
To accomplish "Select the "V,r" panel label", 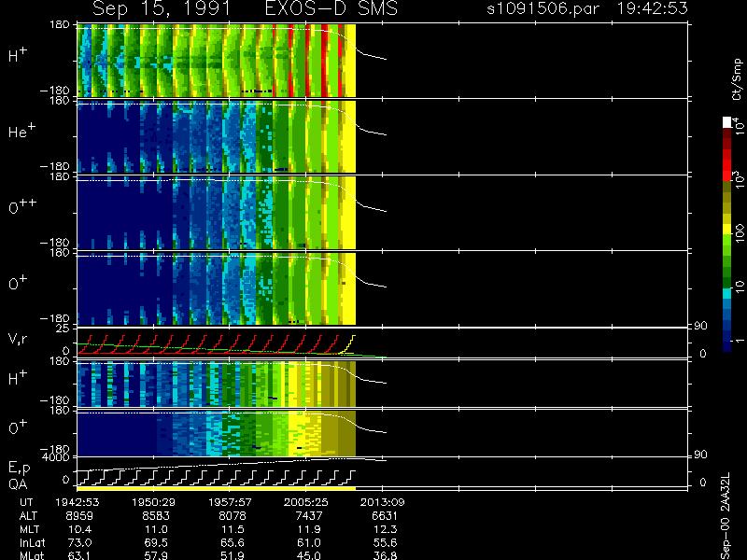I will (x=19, y=339).
